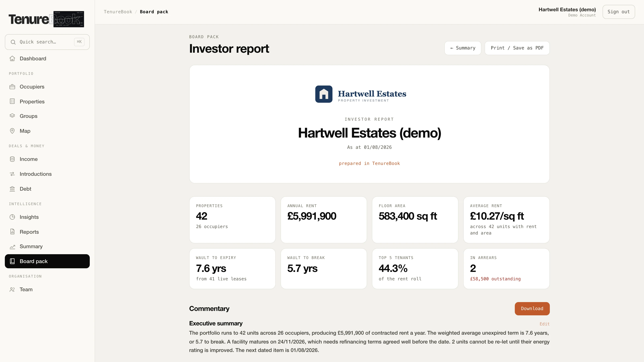Click the Team people icon
The width and height of the screenshot is (644, 362).
coord(12,290)
